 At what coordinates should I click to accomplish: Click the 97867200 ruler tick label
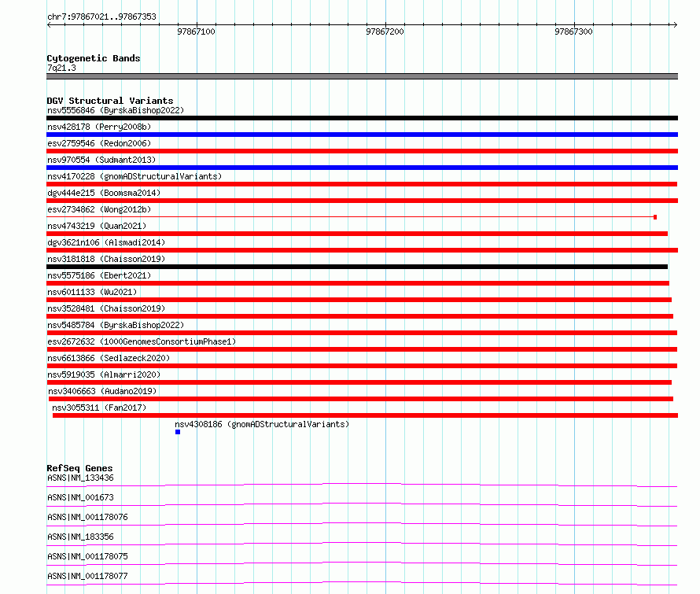coord(385,31)
